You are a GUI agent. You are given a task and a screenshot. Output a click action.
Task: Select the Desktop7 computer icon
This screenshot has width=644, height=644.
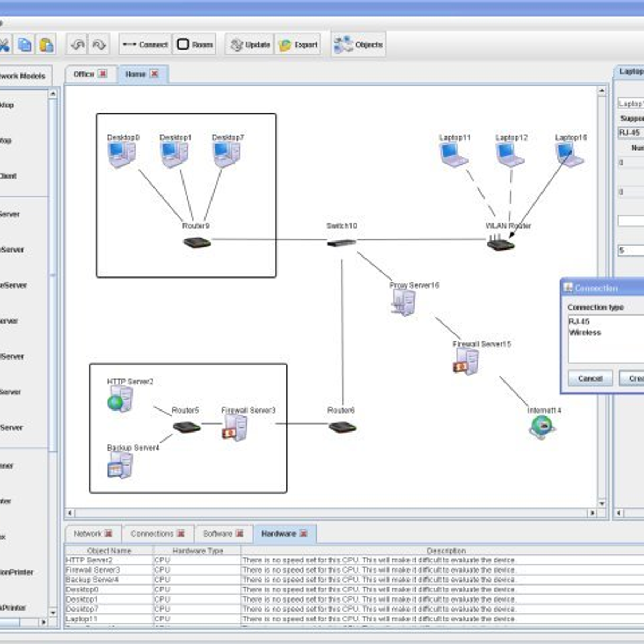[227, 155]
